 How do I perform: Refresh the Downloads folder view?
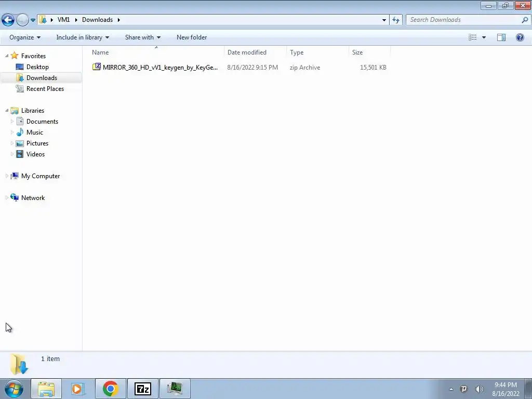coord(396,20)
